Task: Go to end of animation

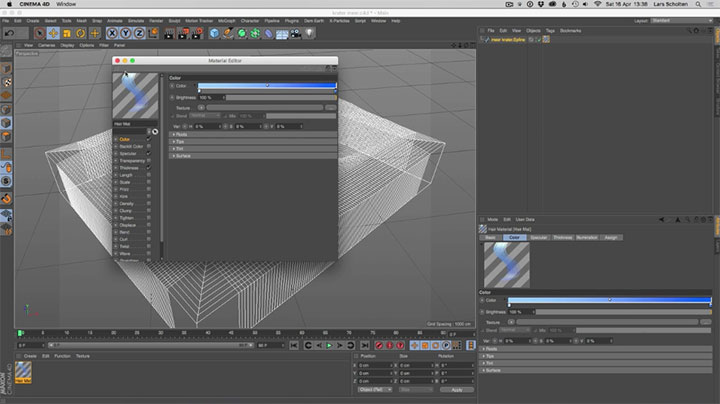Action: point(365,345)
